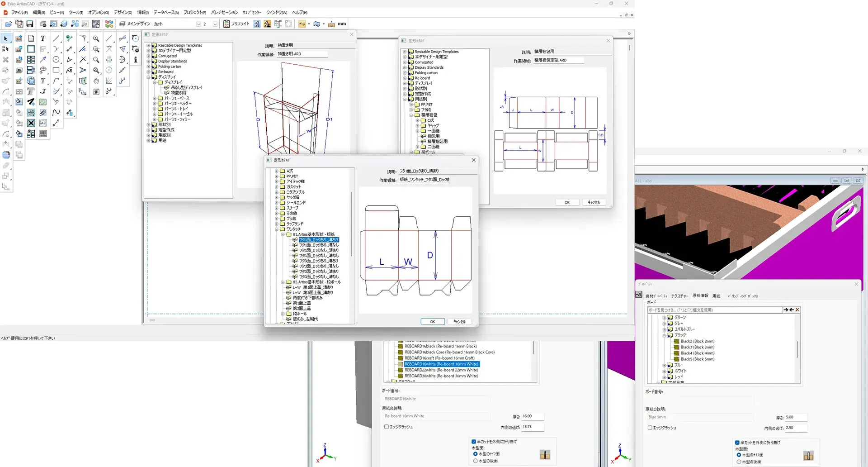This screenshot has height=467, width=868.
Task: Expand the Corrugated folder in left catalog
Action: pyautogui.click(x=148, y=56)
